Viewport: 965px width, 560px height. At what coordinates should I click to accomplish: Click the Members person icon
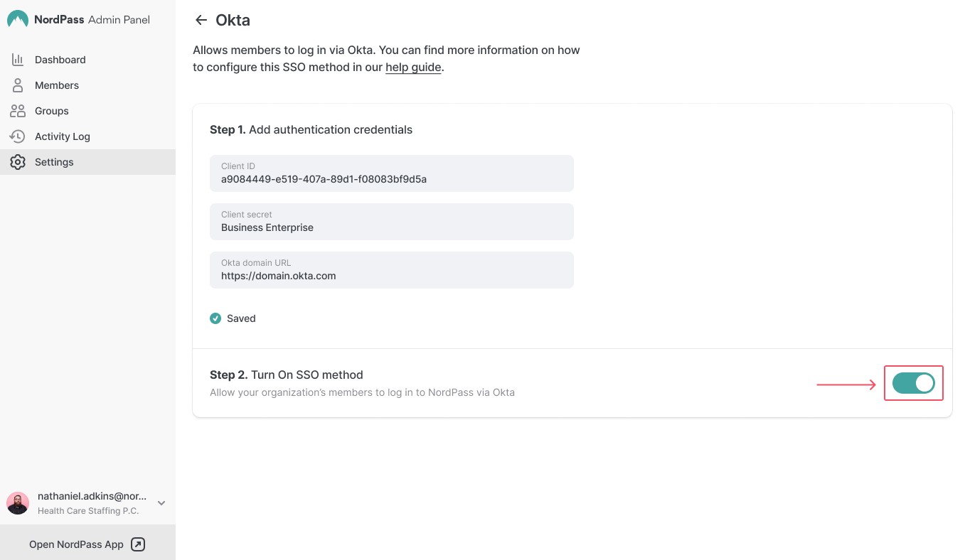(x=18, y=85)
